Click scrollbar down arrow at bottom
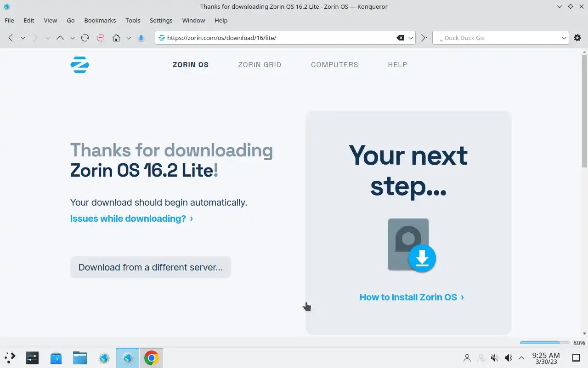The height and width of the screenshot is (368, 588). point(584,333)
